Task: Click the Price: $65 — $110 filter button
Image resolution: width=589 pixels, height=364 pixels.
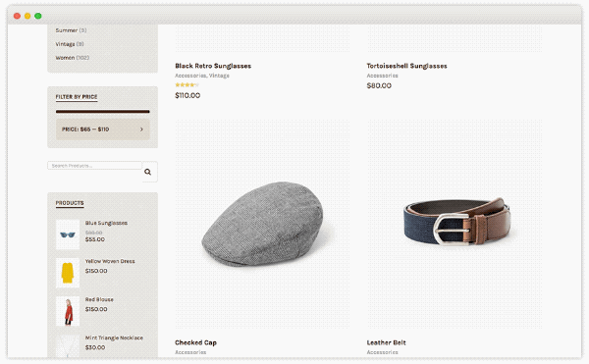Action: pos(102,130)
